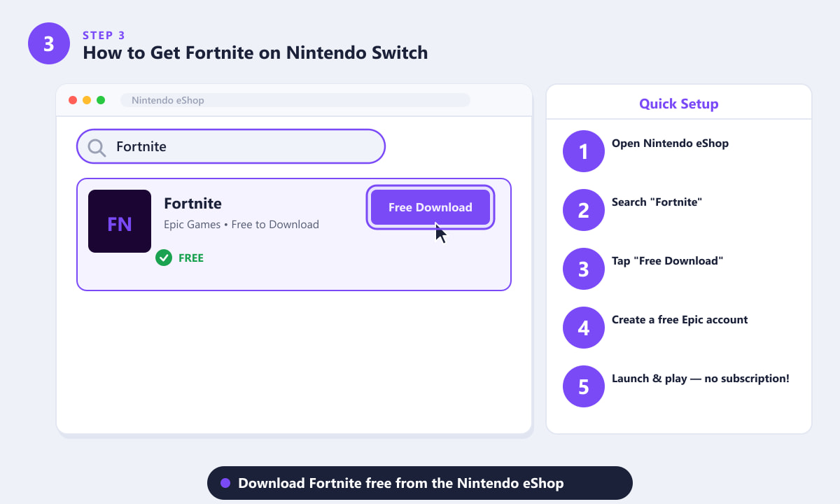Click the 'STEP 3' label above the title
This screenshot has width=840, height=504.
104,35
